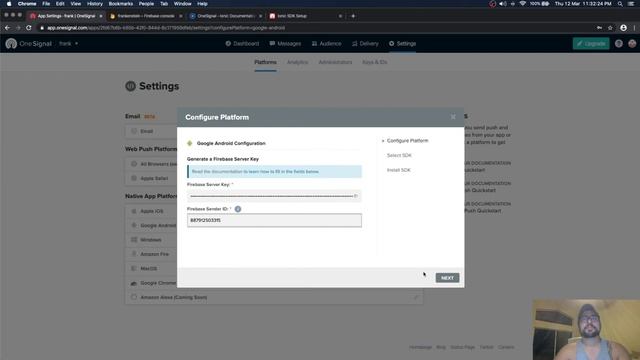640x360 pixels.
Task: Open the Apple menu
Action: tap(9, 4)
